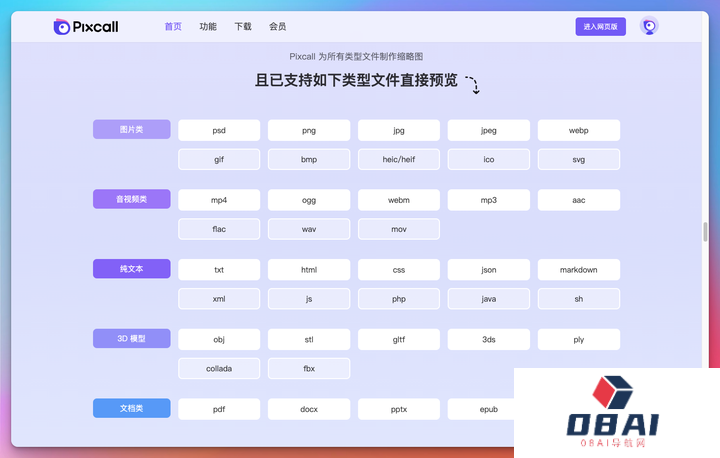Select the 音视频类 category label
This screenshot has width=720, height=458.
(131, 200)
